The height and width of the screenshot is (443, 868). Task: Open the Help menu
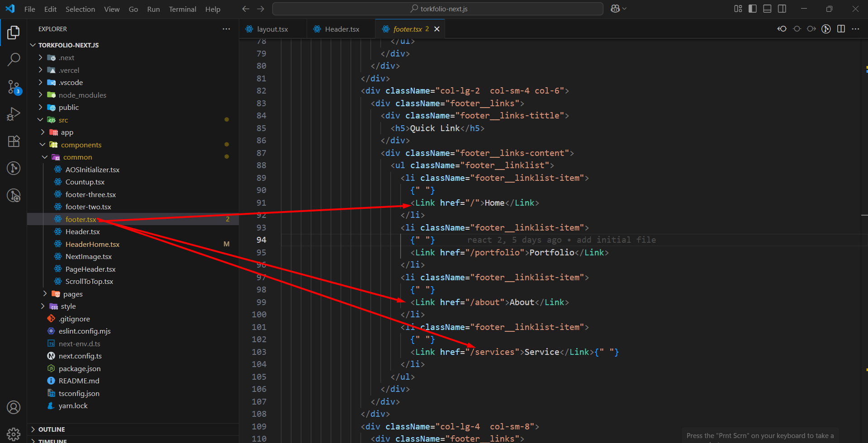[213, 9]
